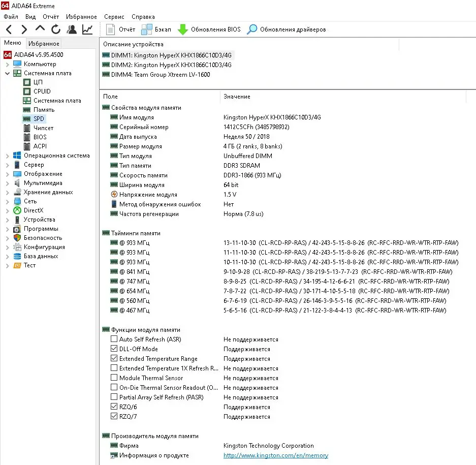Expand the Отображение tree node

click(7, 174)
